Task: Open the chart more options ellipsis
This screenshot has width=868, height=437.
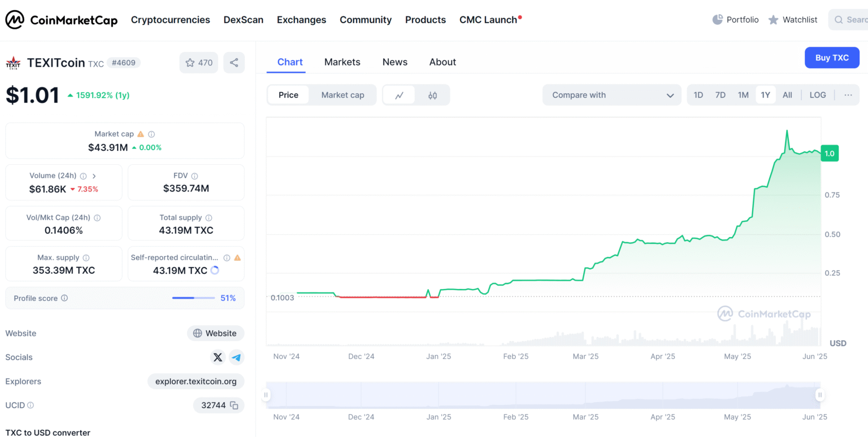Action: pyautogui.click(x=848, y=95)
